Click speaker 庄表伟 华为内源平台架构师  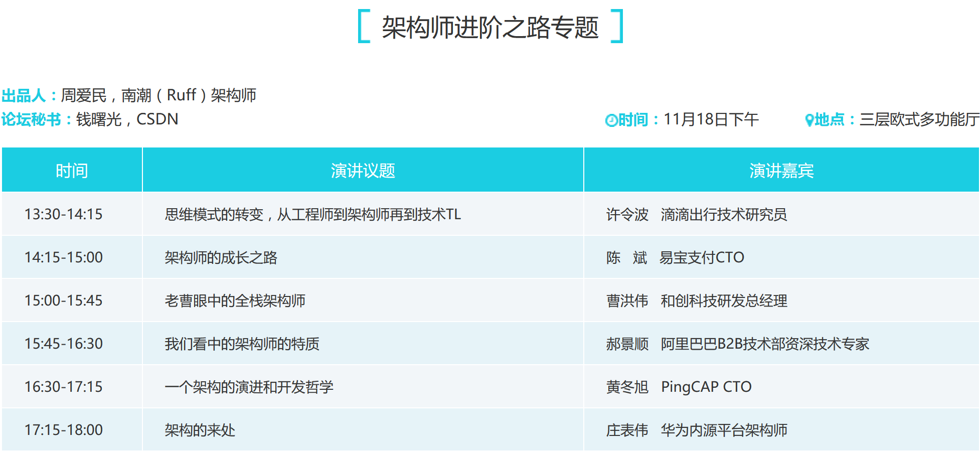pyautogui.click(x=697, y=430)
